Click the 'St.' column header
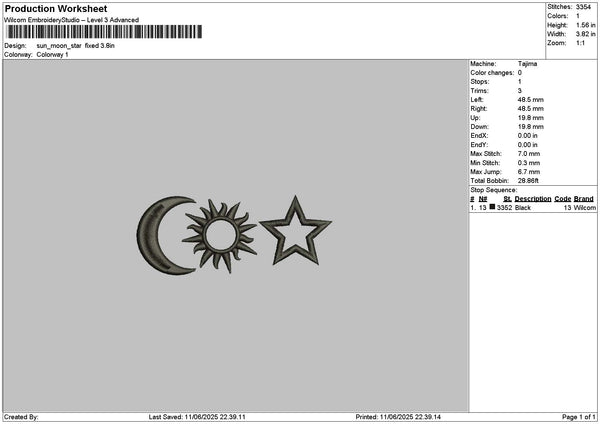Screen dimensions: 600x424 507,199
